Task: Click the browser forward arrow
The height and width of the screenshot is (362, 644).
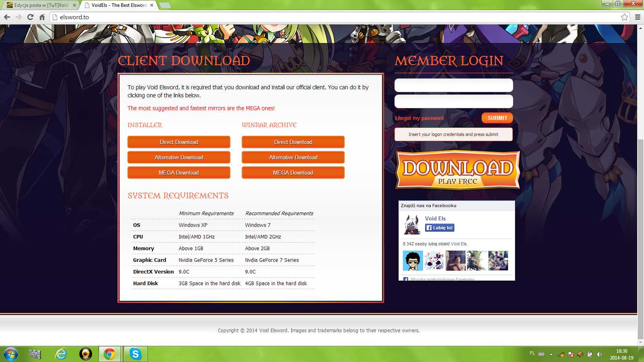Action: 19,17
